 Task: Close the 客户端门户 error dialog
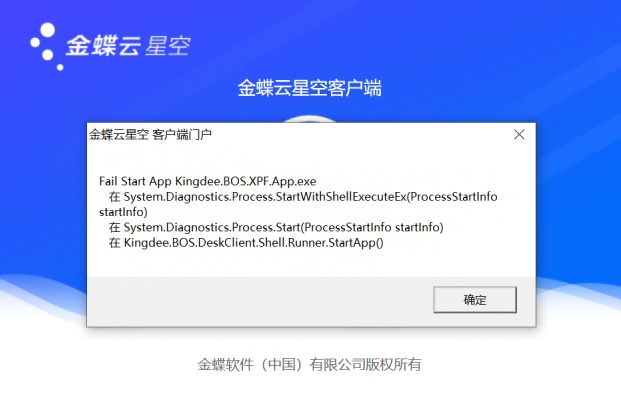click(x=519, y=135)
